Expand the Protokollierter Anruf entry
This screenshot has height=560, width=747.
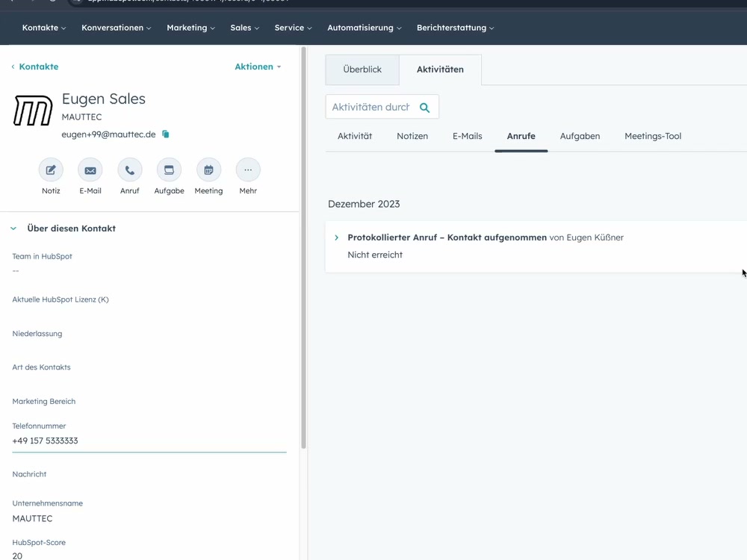(x=336, y=237)
